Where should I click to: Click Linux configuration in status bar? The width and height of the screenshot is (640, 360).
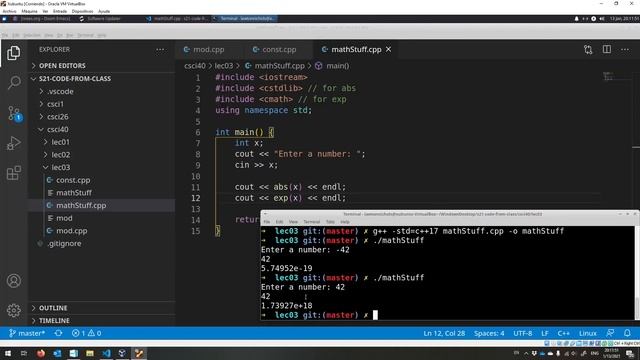[x=588, y=333]
